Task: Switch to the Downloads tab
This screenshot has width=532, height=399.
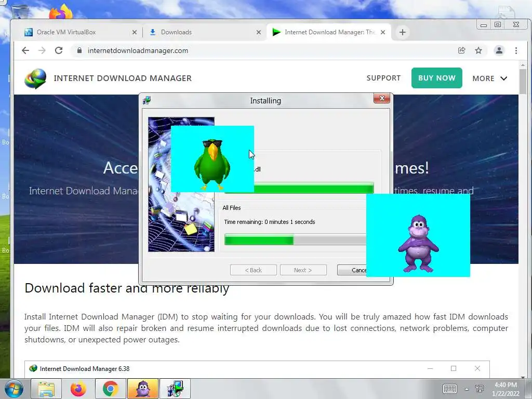Action: (204, 32)
